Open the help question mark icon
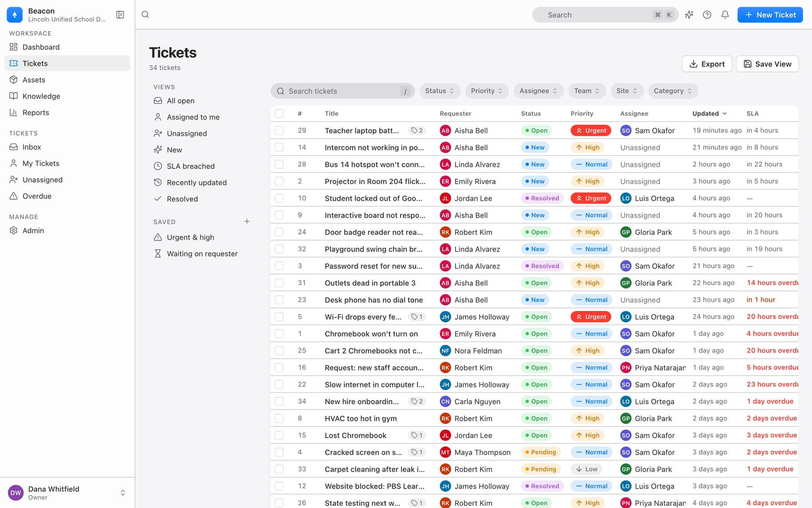812x508 pixels. 707,15
